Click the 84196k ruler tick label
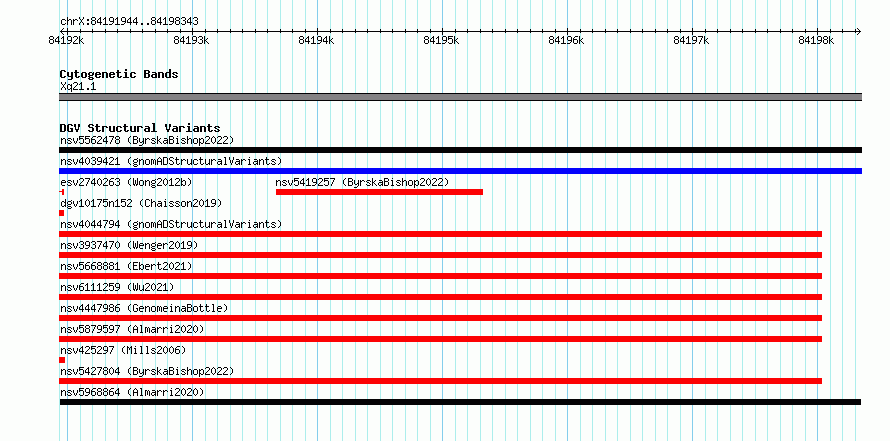The height and width of the screenshot is (441, 890). 566,40
